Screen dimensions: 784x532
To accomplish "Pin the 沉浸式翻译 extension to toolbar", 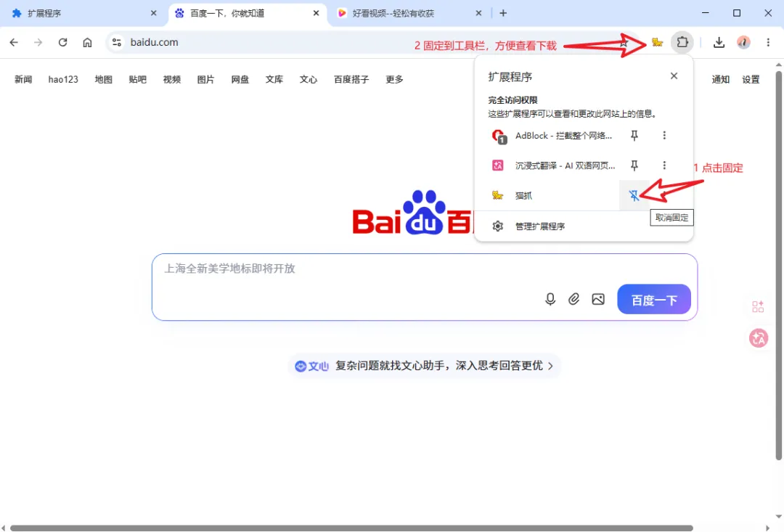I will (634, 165).
